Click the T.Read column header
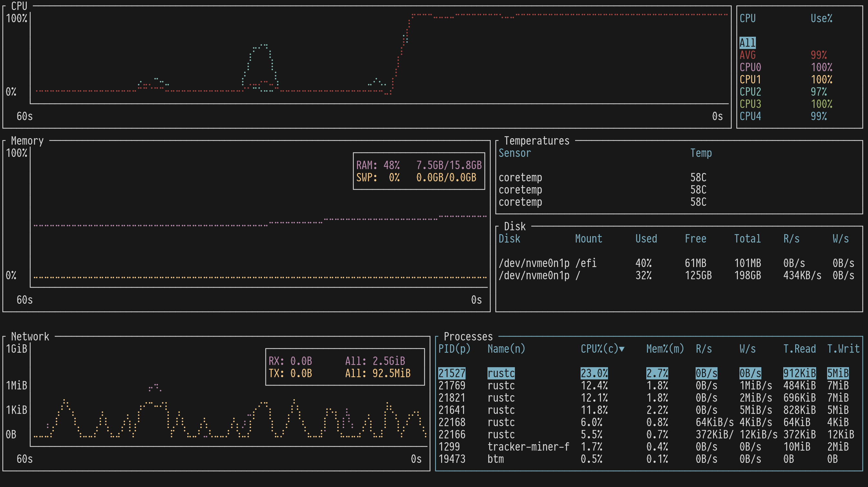This screenshot has width=868, height=487. (799, 349)
